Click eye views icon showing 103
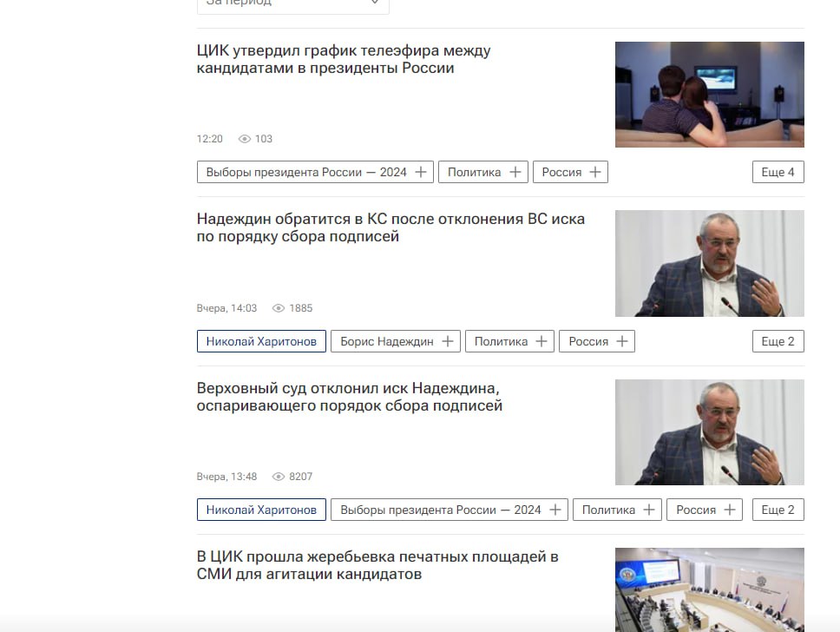 pos(245,139)
